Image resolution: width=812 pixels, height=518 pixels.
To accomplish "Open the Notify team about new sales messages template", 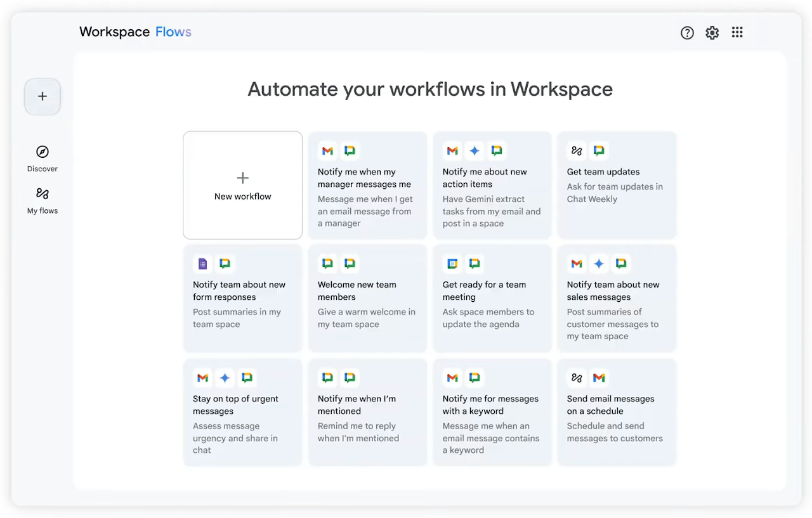I will click(617, 298).
